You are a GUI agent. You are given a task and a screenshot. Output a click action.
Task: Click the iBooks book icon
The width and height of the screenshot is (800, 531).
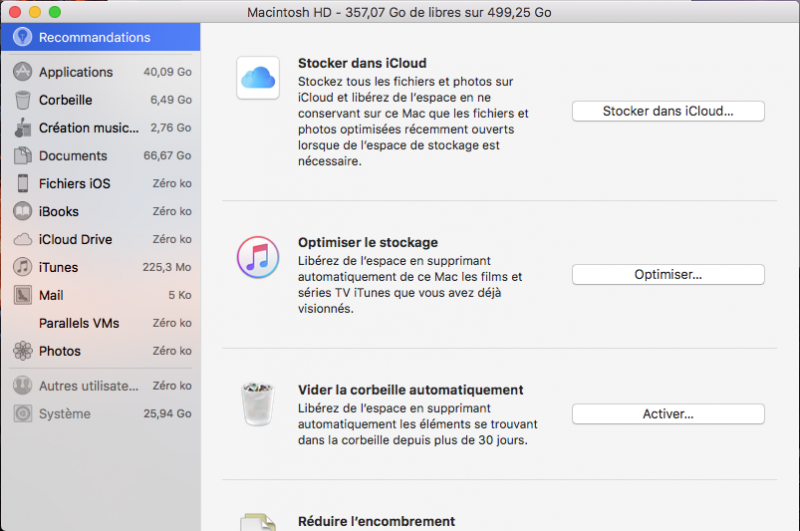click(x=22, y=211)
